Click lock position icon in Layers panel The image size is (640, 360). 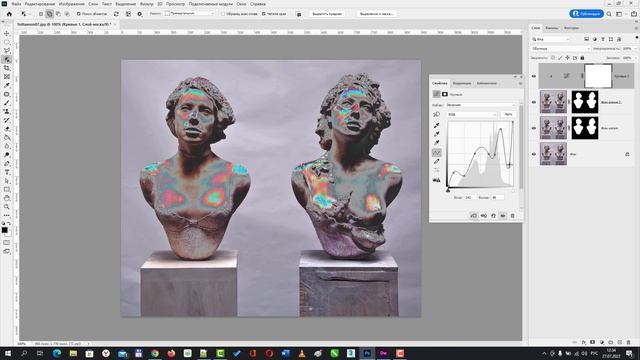click(568, 58)
